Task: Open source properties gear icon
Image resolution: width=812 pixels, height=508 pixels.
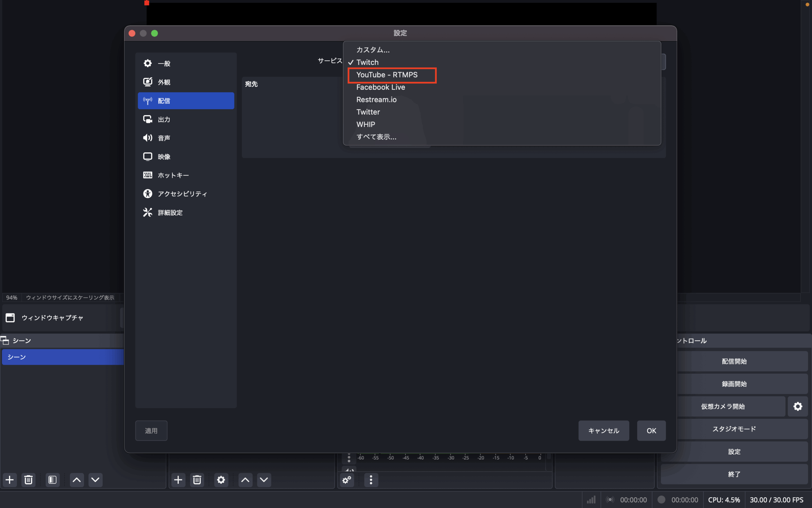Action: point(221,480)
